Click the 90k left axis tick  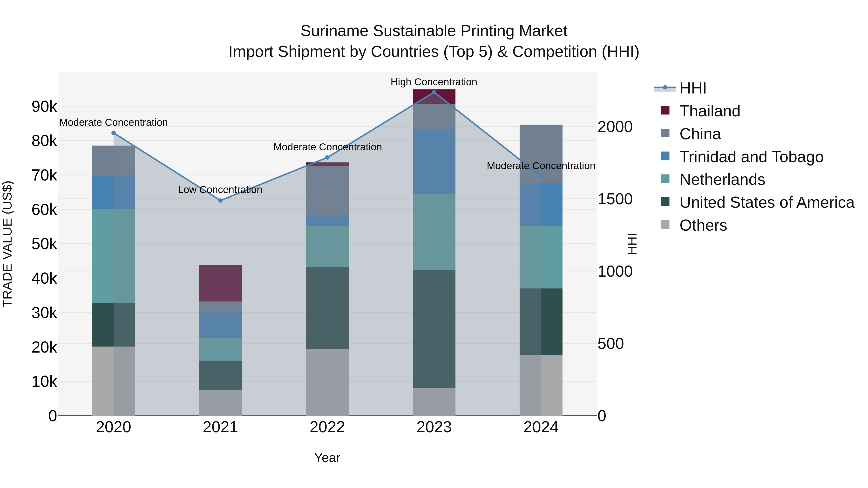pos(44,107)
